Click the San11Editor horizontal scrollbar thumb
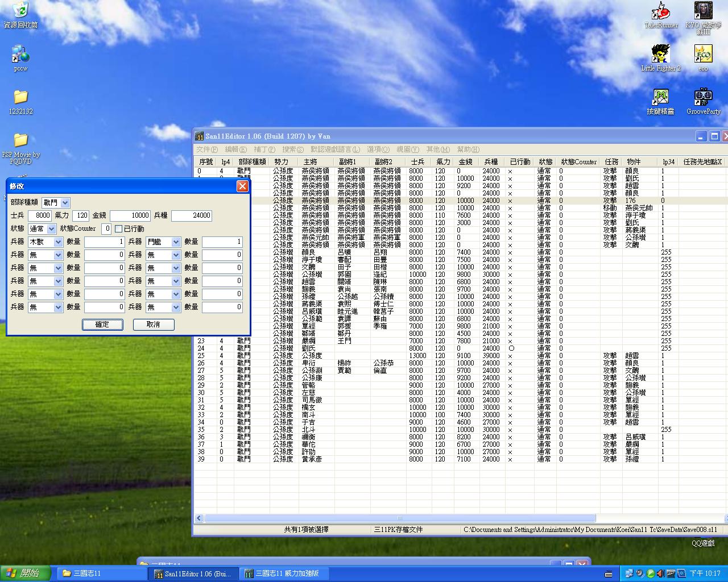Screen dimensions: 728x582 tap(400, 518)
